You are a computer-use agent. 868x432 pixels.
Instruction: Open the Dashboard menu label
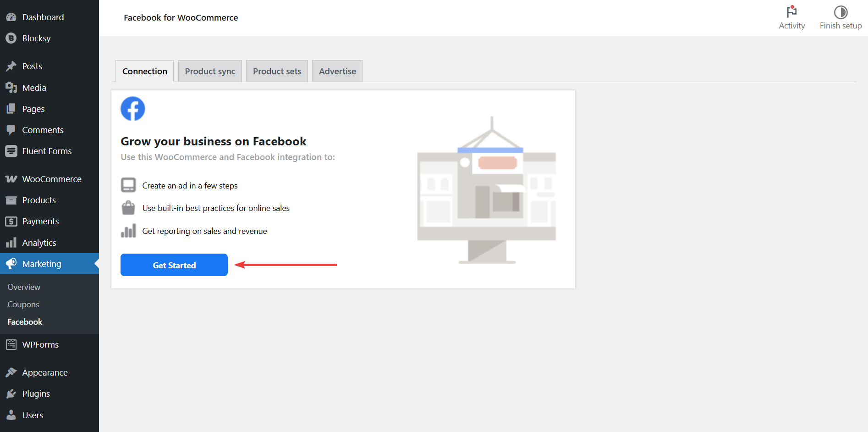pyautogui.click(x=43, y=17)
